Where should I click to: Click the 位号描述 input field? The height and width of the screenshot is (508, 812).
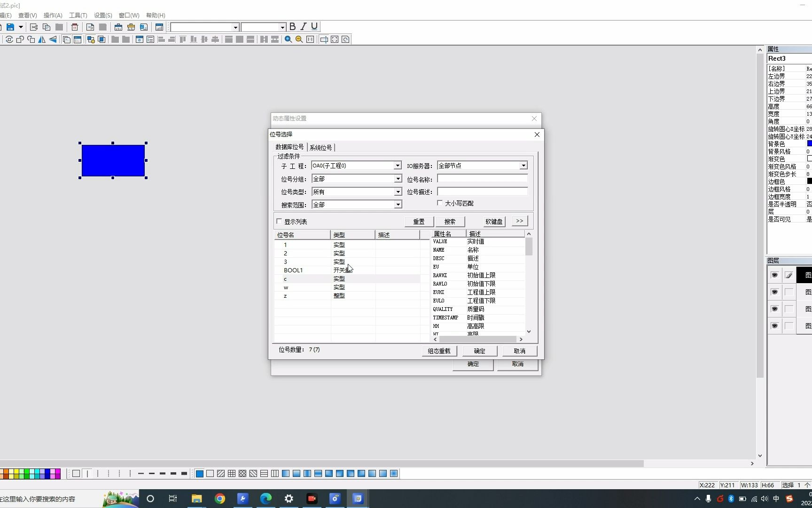[483, 191]
